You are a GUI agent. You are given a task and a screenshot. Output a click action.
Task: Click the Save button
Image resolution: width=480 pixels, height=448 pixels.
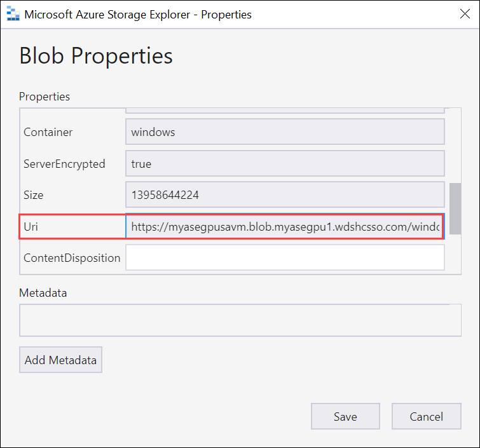click(345, 416)
